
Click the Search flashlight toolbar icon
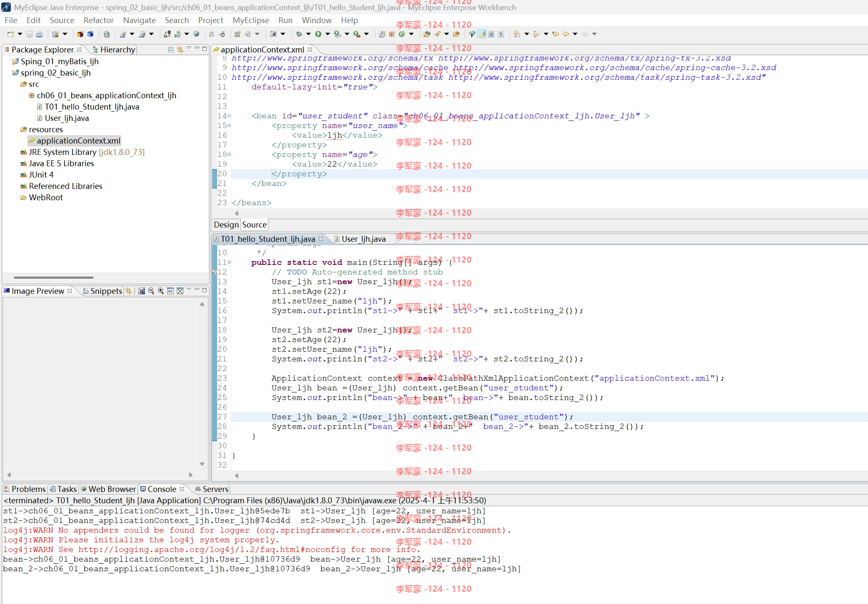pos(437,34)
